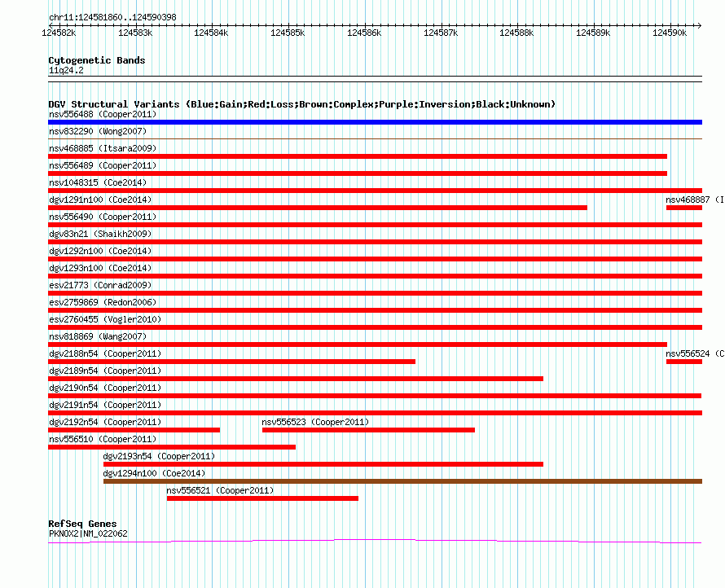The width and height of the screenshot is (725, 588).
Task: Open the nsv556524 label at right
Action: [695, 353]
